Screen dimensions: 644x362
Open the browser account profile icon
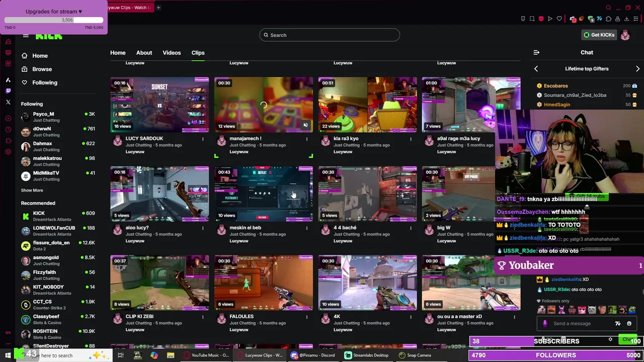(x=617, y=19)
